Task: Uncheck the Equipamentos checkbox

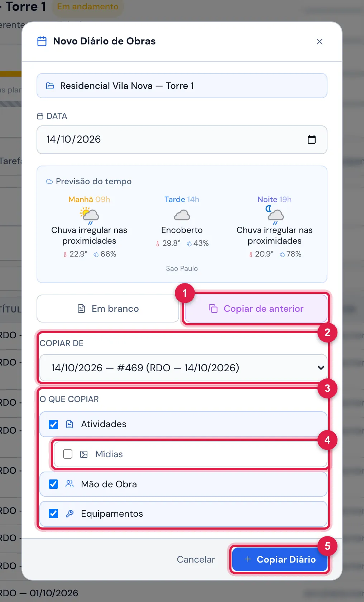Action: point(53,514)
